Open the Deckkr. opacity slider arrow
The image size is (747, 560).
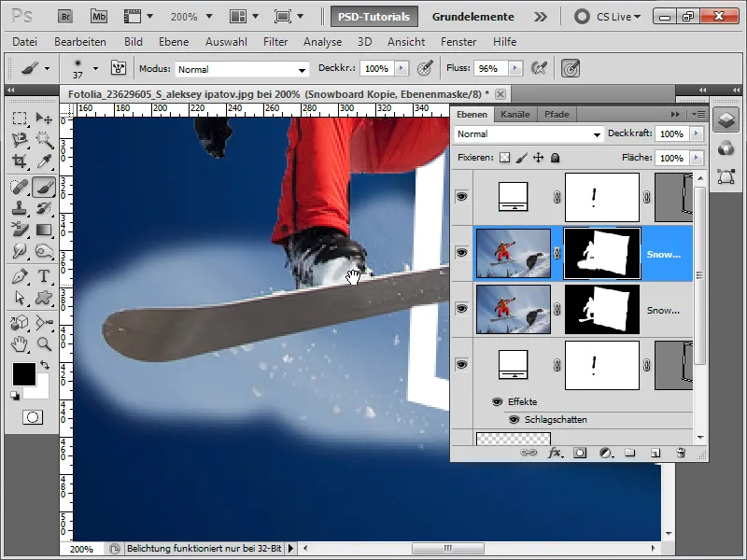coord(402,68)
